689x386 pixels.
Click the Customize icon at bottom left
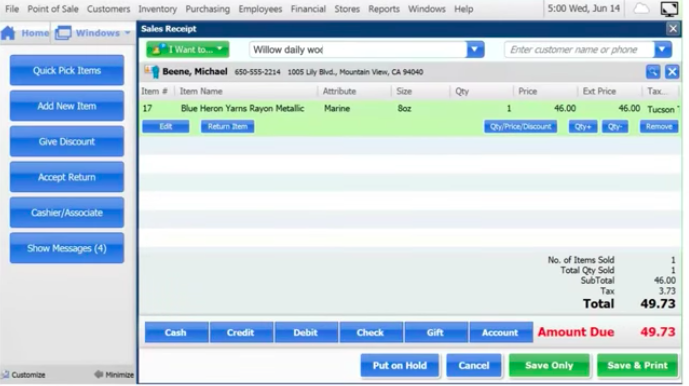5,375
